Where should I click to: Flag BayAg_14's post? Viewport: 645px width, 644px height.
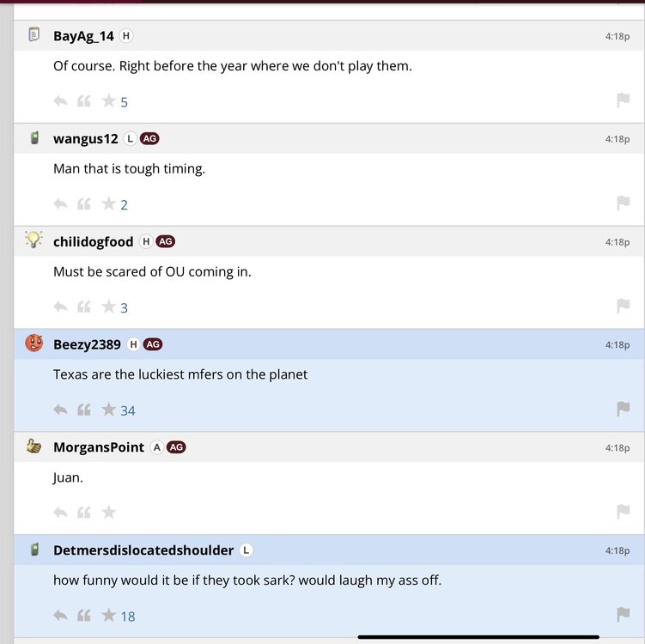(624, 100)
